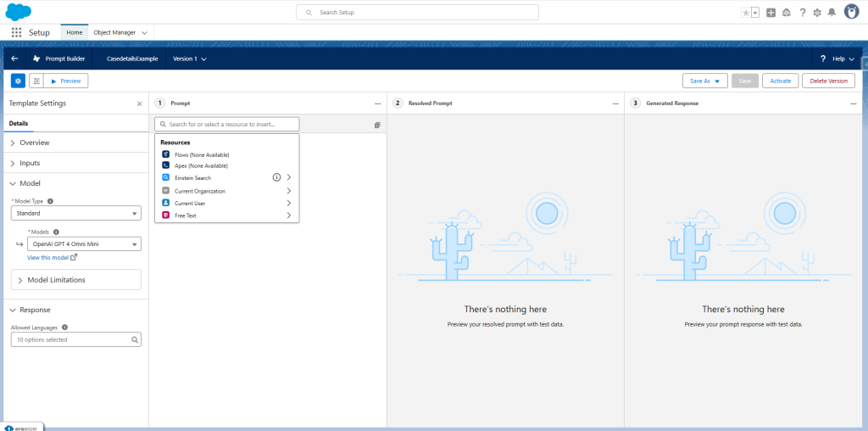The height and width of the screenshot is (431, 868).
Task: Switch to the Object Manager tab
Action: point(120,32)
